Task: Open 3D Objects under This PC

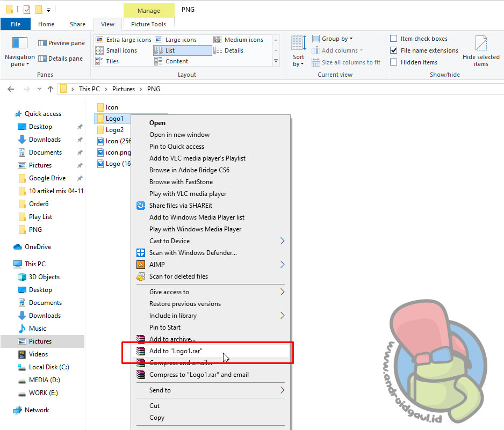Action: (44, 277)
